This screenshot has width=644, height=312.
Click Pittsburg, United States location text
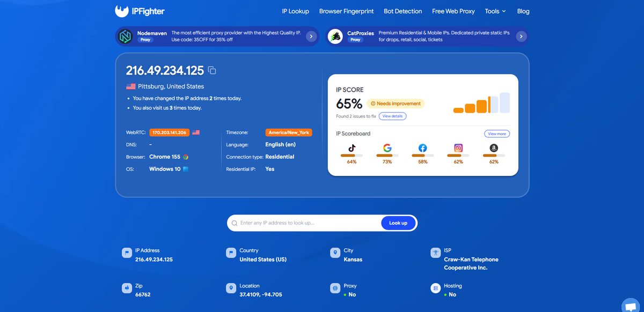point(171,86)
